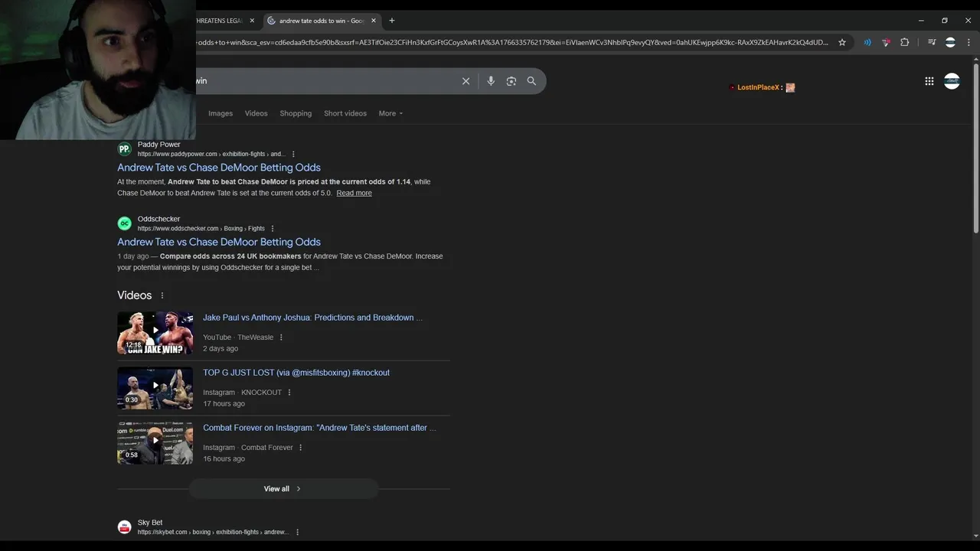Open 'TOP G JUST LOST' video title
Viewport: 980px width, 551px height.
coord(296,373)
